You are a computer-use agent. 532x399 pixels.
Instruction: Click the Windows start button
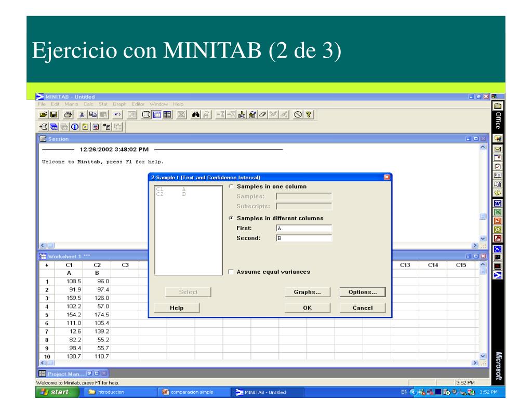coord(57,392)
